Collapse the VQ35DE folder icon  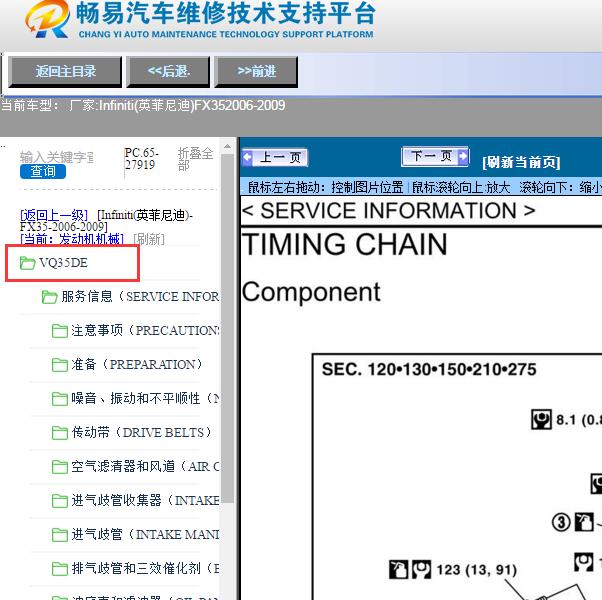pos(27,263)
